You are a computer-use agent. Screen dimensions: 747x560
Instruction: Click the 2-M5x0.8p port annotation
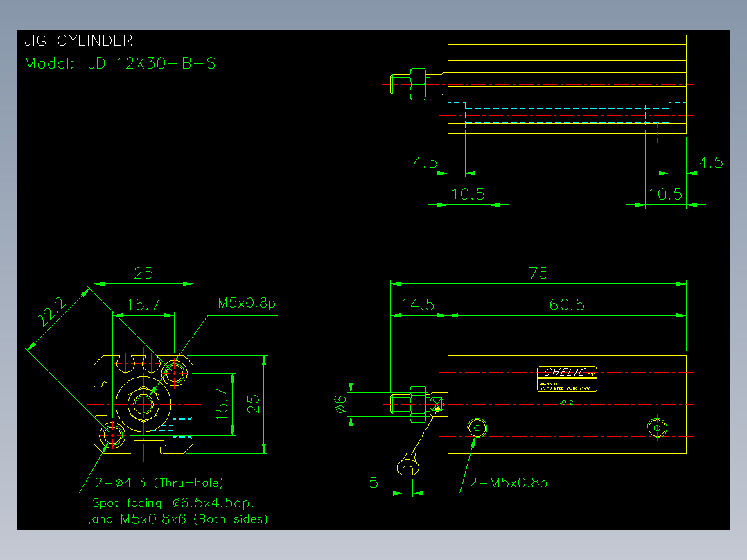pos(509,483)
